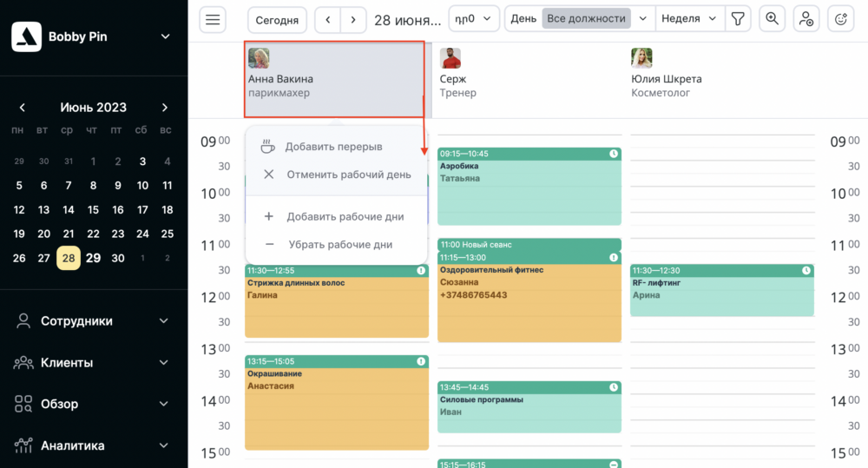Select Отменить рабочий день menu item
868x468 pixels.
click(x=348, y=175)
